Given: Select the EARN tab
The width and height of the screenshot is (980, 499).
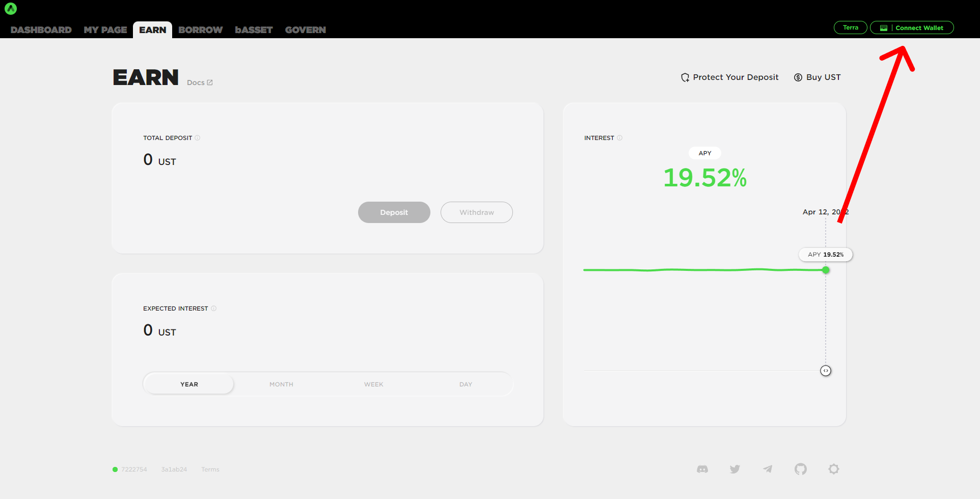Looking at the screenshot, I should [x=153, y=30].
